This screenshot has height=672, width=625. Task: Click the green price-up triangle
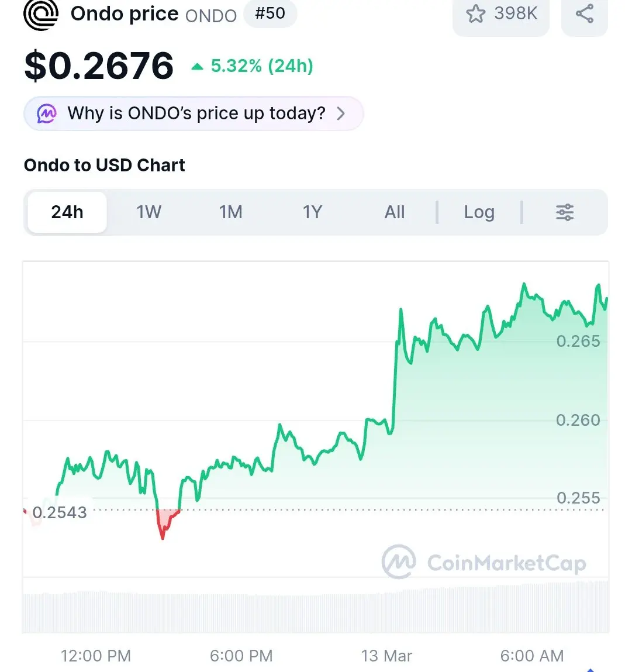tap(197, 67)
